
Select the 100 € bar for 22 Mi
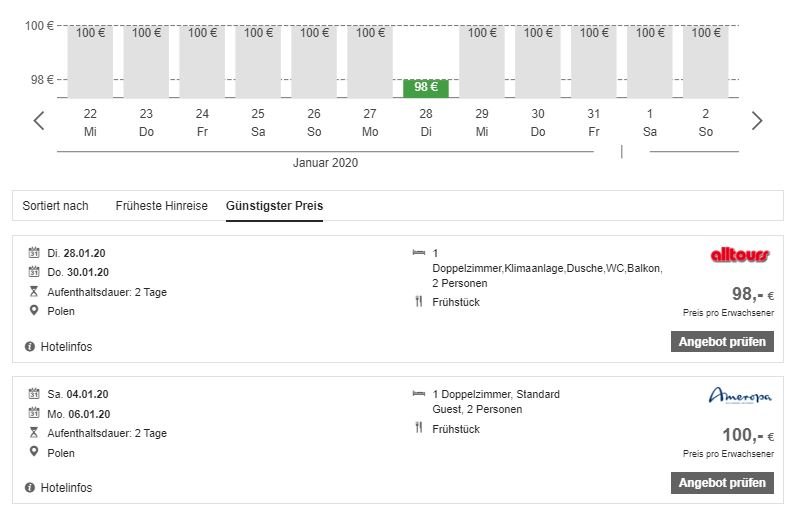coord(90,62)
